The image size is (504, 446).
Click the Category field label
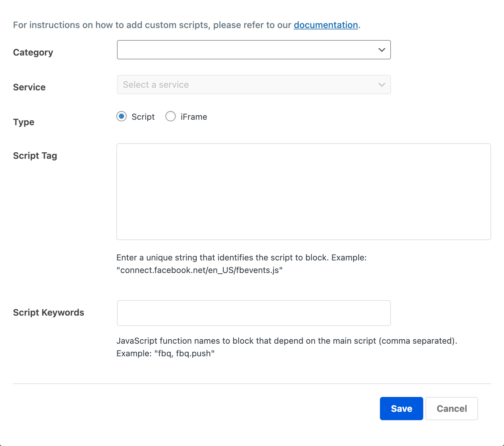tap(33, 52)
